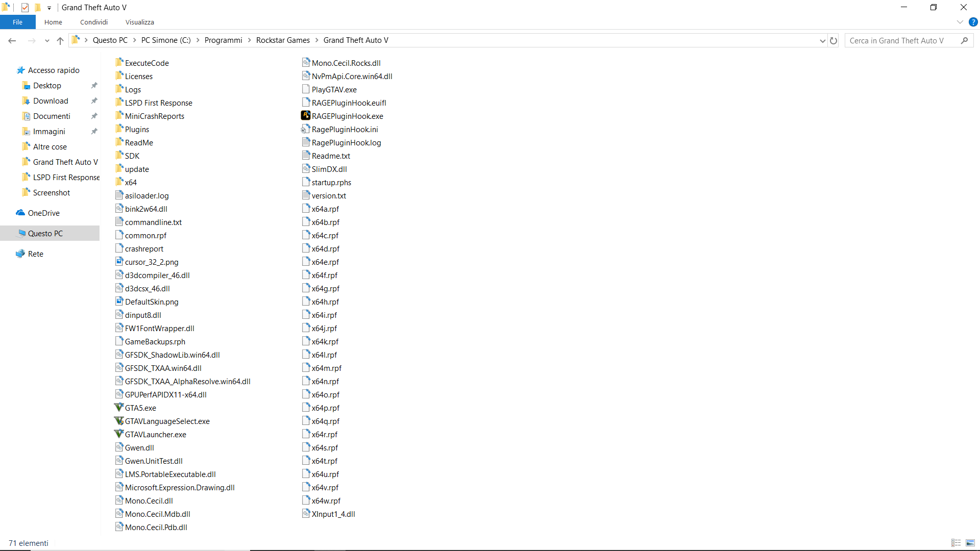Click the RAGEPluginHook.exe application icon
The height and width of the screenshot is (551, 980).
(305, 116)
